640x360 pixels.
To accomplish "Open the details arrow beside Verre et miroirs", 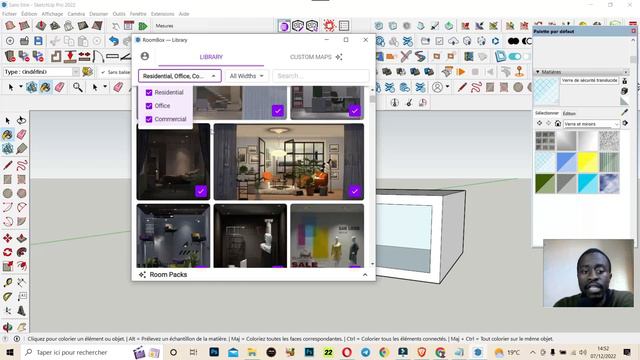I will (x=625, y=123).
